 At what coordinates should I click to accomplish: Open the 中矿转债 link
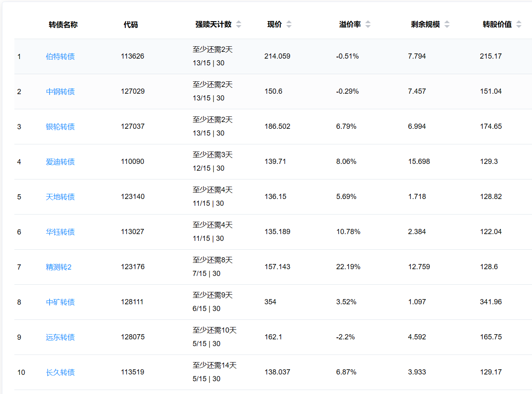[x=60, y=302]
